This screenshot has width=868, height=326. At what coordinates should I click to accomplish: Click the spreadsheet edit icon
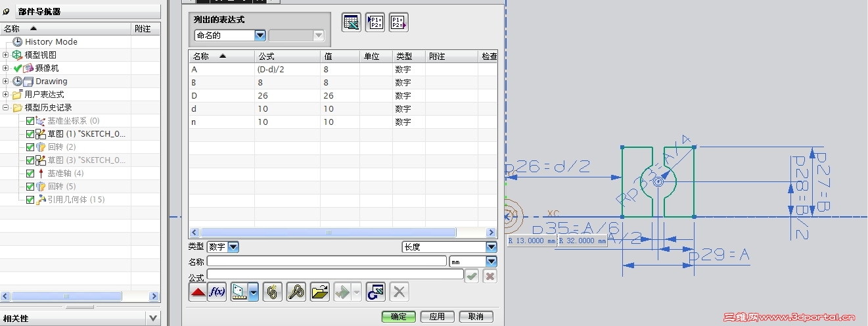coord(352,22)
